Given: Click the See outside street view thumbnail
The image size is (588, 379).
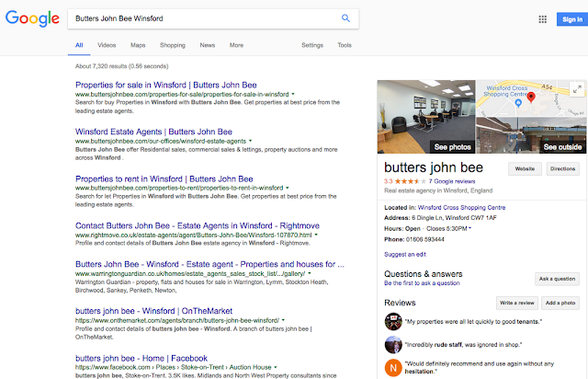Looking at the screenshot, I should pyautogui.click(x=531, y=135).
